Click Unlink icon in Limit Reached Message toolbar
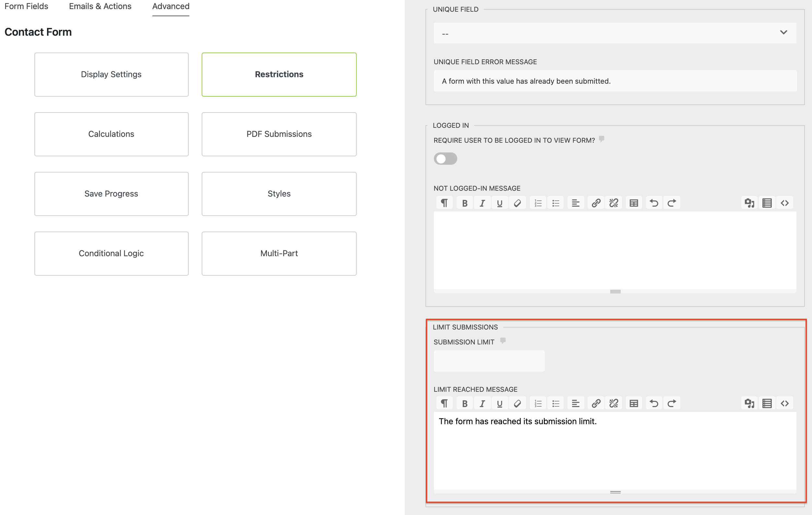812x515 pixels. pyautogui.click(x=614, y=403)
